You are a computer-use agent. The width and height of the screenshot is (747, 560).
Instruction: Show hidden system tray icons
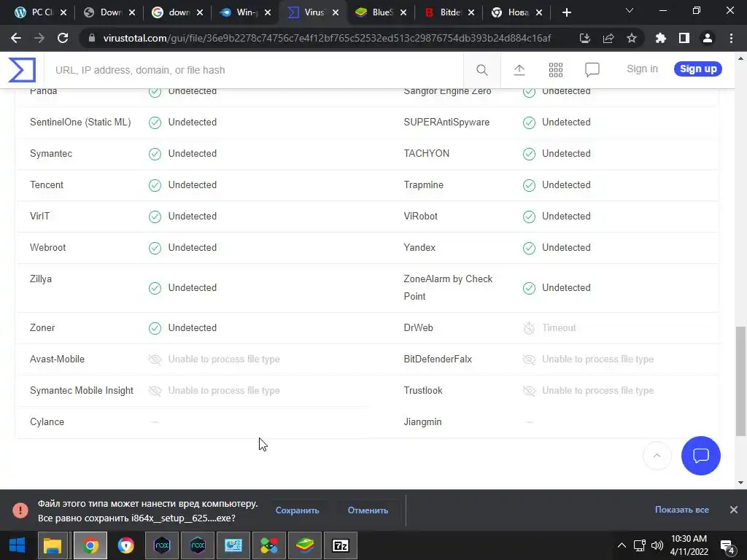point(622,545)
